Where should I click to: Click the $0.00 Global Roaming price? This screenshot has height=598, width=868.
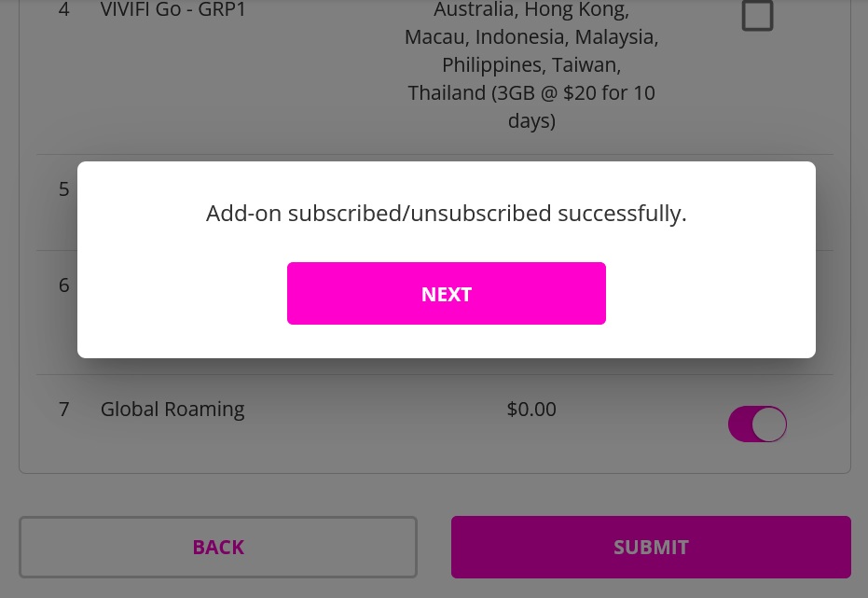pos(531,410)
